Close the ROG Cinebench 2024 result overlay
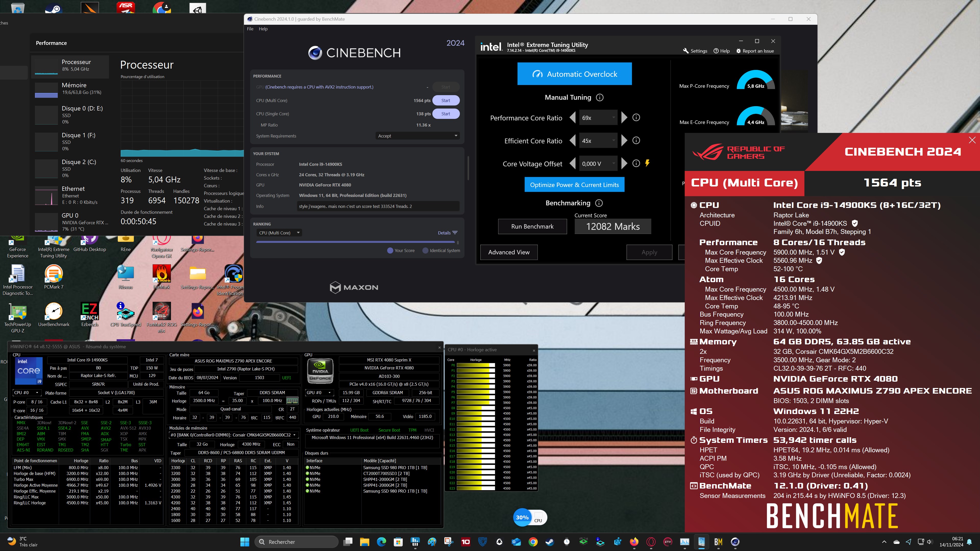This screenshot has height=551, width=980. click(x=972, y=140)
